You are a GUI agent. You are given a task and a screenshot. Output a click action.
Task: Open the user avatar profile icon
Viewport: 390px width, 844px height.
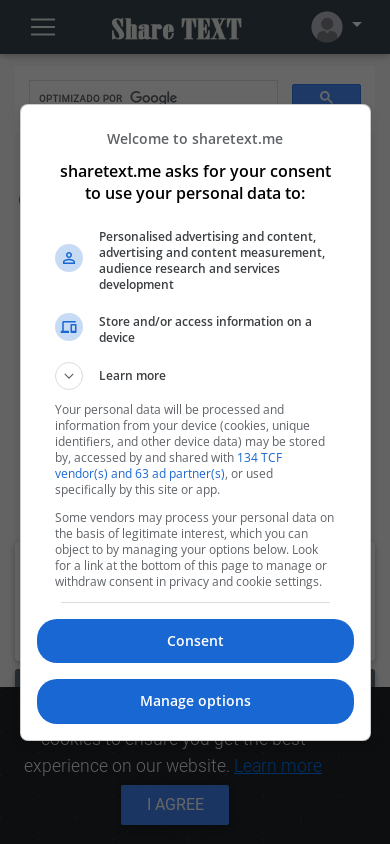point(327,26)
